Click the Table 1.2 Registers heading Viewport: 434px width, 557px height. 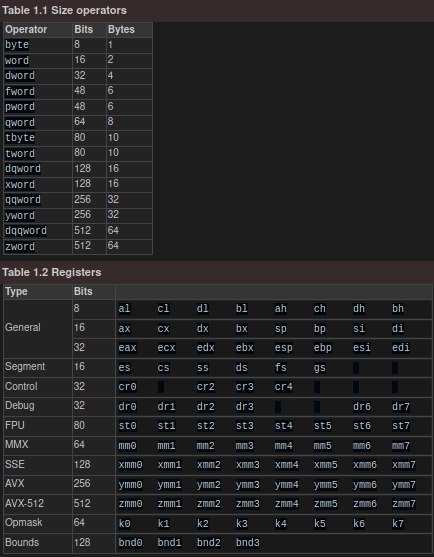tap(52, 272)
